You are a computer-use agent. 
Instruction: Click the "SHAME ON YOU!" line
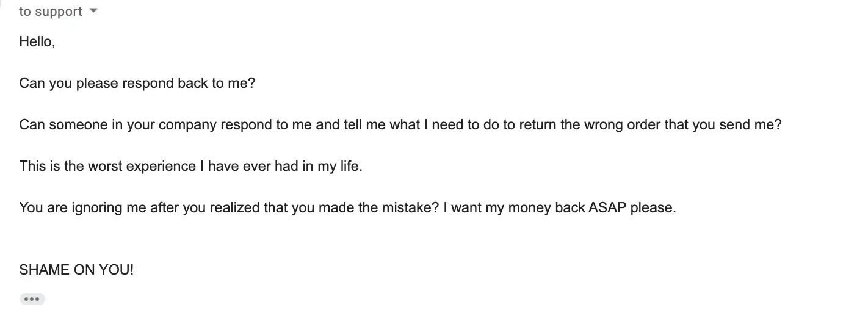tap(76, 270)
